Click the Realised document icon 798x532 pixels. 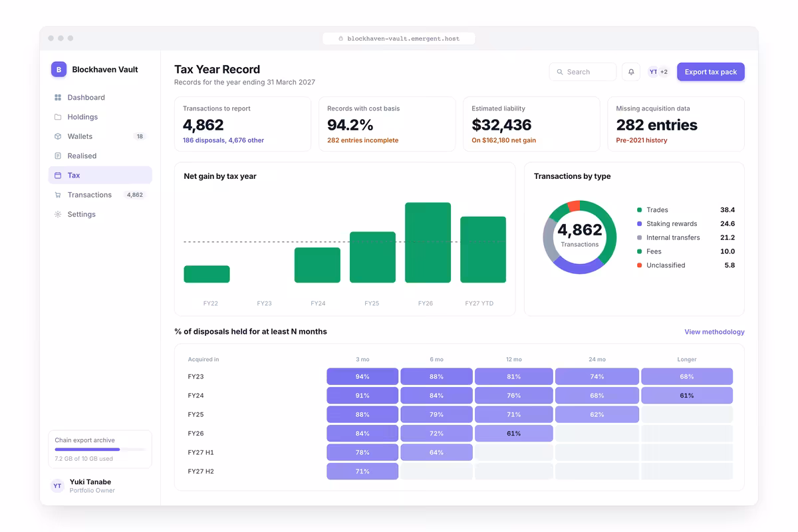58,156
